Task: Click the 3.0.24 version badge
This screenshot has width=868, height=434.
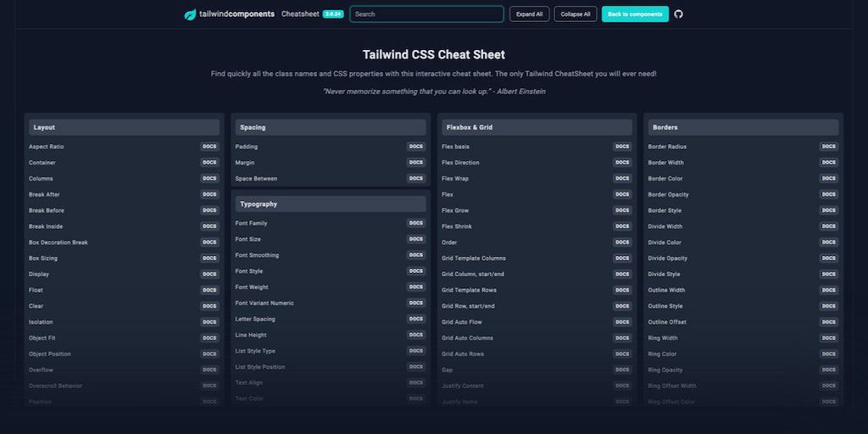Action: [333, 14]
